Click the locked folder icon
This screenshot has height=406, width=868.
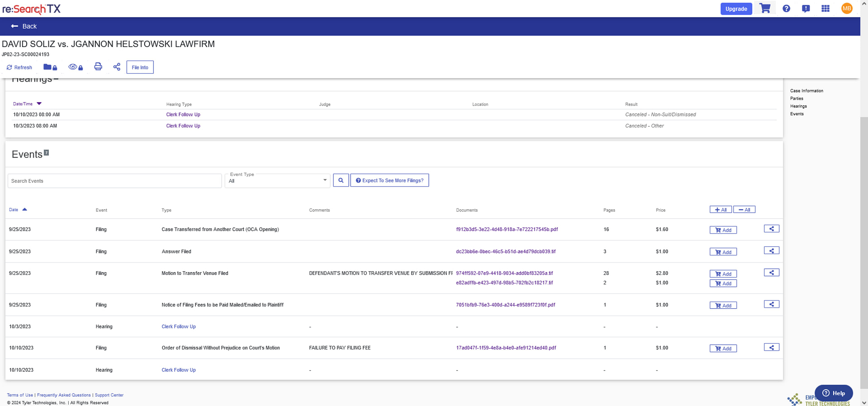pos(50,67)
